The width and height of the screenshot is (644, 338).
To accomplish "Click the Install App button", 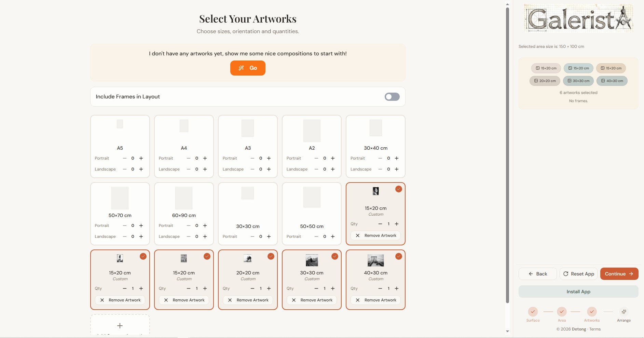I will [578, 291].
